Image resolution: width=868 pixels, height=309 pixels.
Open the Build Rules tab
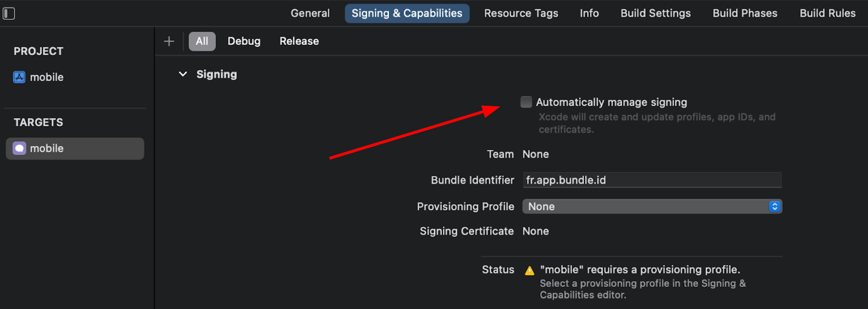tap(827, 13)
